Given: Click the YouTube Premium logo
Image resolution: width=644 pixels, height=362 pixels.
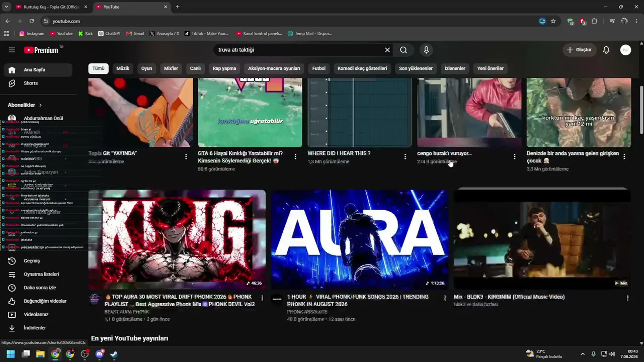Looking at the screenshot, I should 42,50.
